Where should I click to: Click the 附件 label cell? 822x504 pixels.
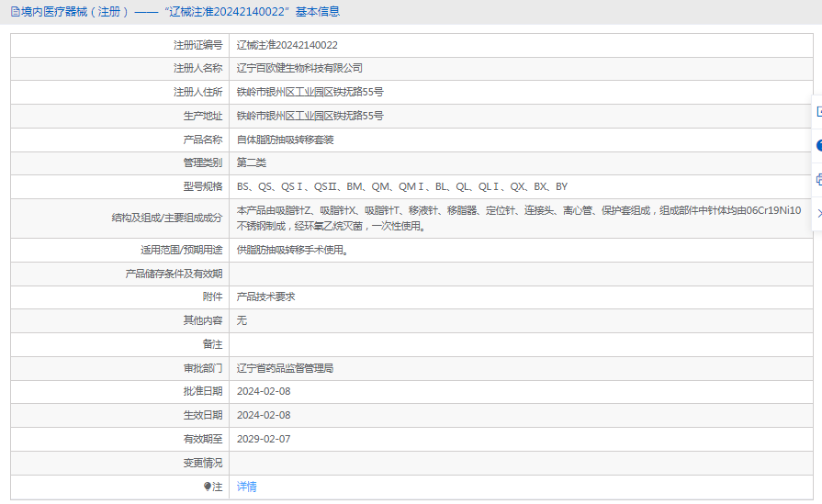[120, 297]
